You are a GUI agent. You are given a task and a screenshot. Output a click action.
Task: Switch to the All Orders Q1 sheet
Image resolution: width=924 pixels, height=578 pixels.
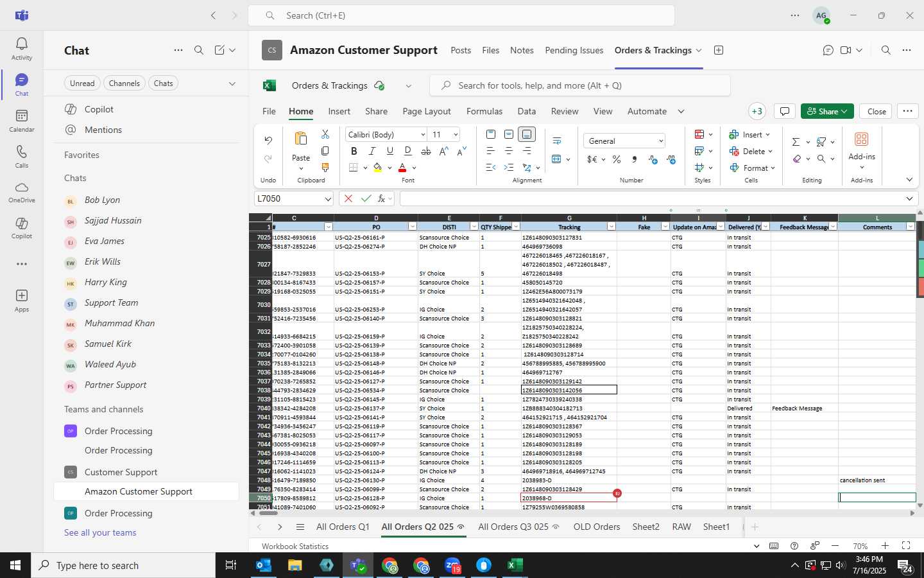[x=343, y=527]
